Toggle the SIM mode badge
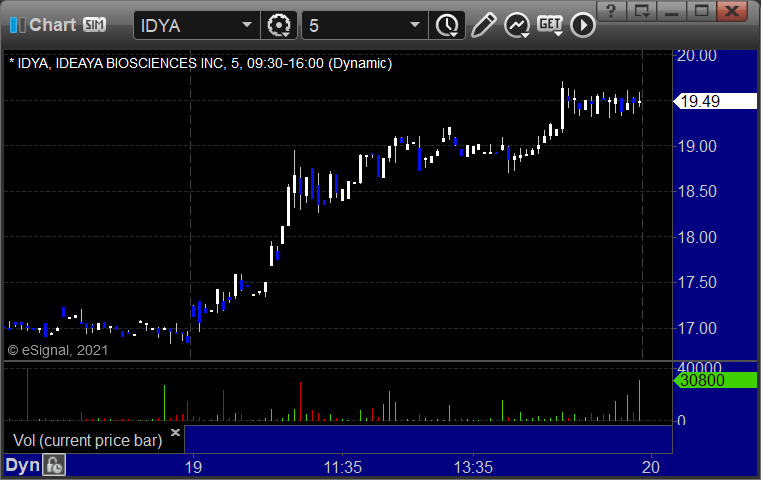Image resolution: width=761 pixels, height=480 pixels. pyautogui.click(x=94, y=24)
